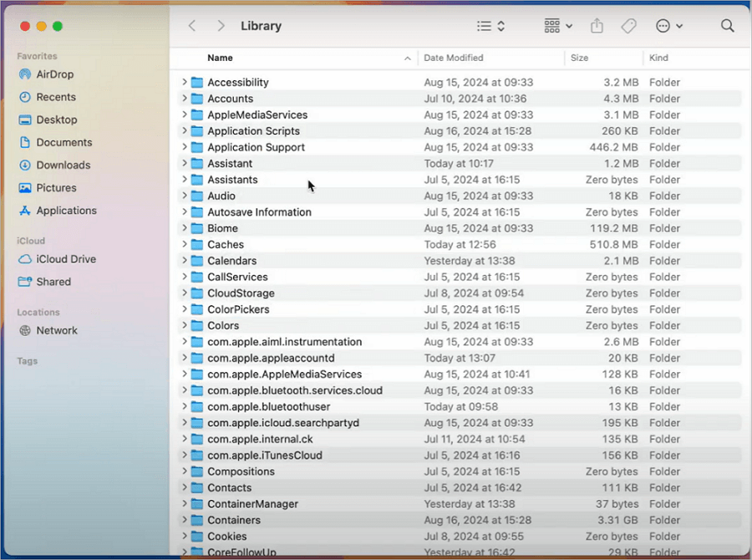
Task: Sort by the Name column header
Action: [221, 58]
